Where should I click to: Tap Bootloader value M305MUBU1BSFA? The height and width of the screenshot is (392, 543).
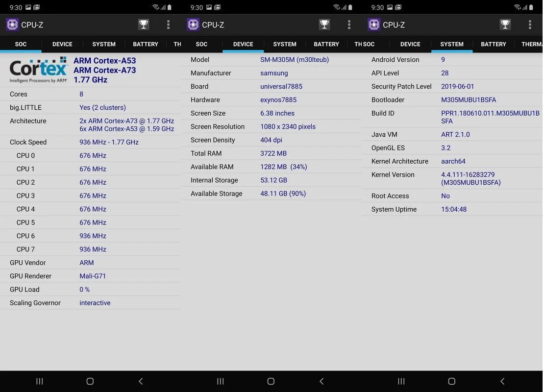[469, 100]
